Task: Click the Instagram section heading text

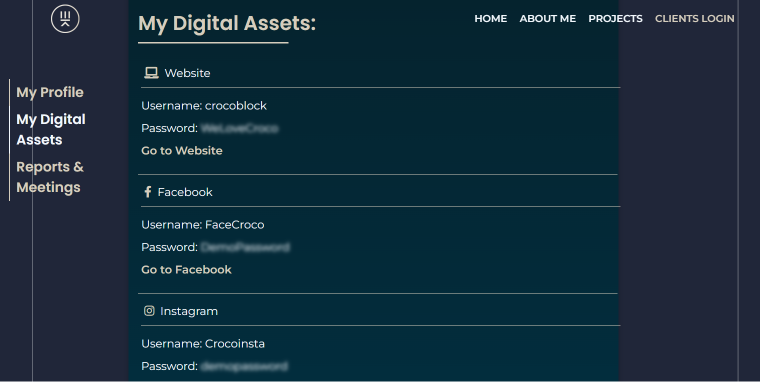Action: (189, 311)
